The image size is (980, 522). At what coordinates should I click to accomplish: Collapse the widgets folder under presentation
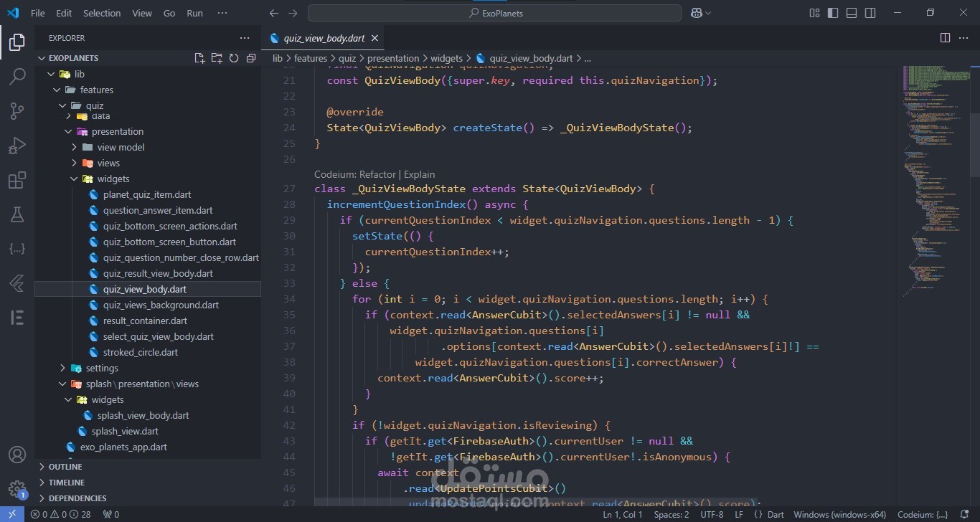pyautogui.click(x=113, y=179)
